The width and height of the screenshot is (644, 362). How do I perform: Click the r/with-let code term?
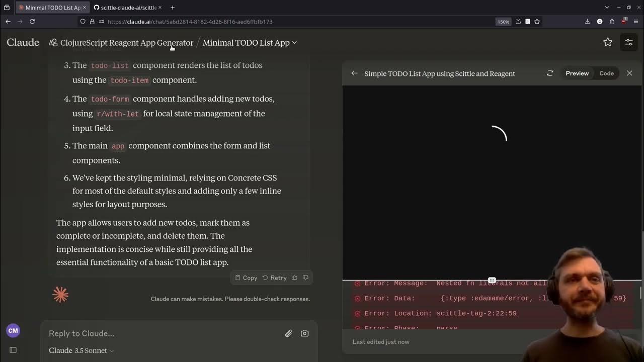pos(118,114)
